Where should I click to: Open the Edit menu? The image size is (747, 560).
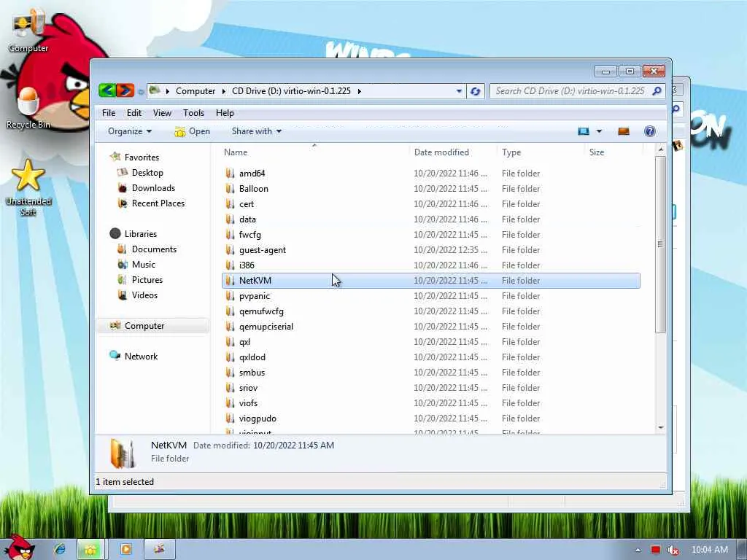(134, 113)
